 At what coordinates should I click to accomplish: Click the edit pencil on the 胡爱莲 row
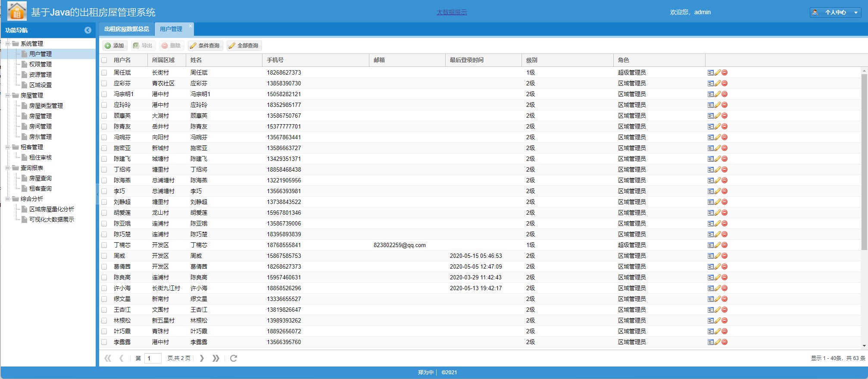click(718, 213)
